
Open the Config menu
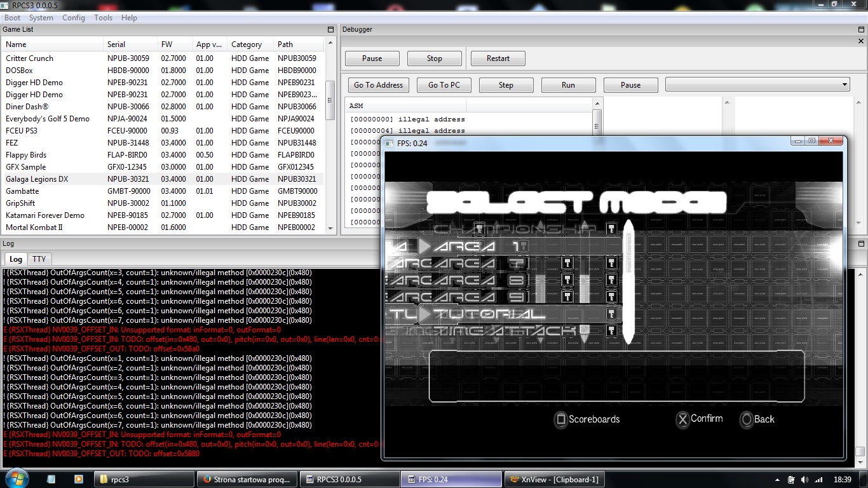(74, 18)
